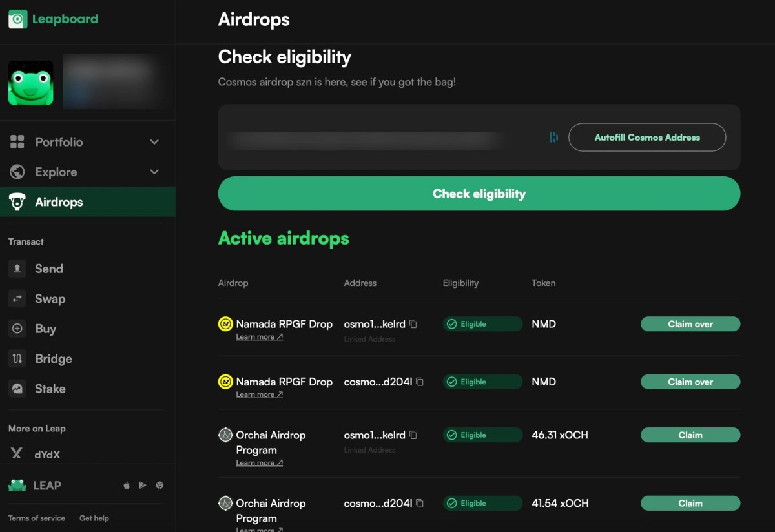Click the Chrome extension icon
Viewport: 775px width, 532px height.
(x=160, y=486)
